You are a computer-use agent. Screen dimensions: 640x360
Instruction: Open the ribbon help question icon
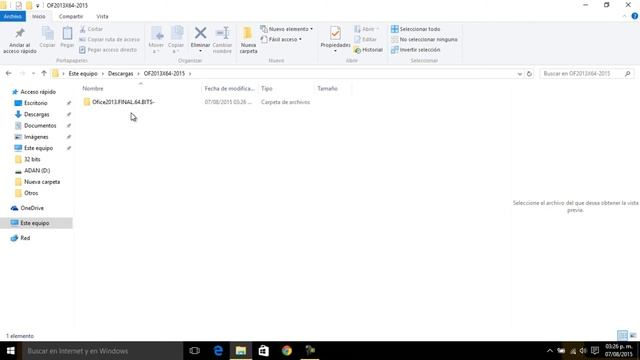(635, 16)
